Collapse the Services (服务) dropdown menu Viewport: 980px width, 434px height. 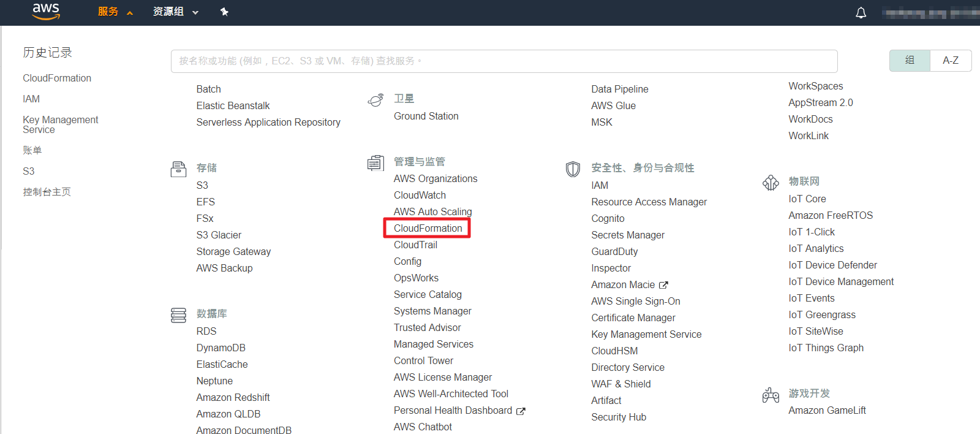[115, 12]
